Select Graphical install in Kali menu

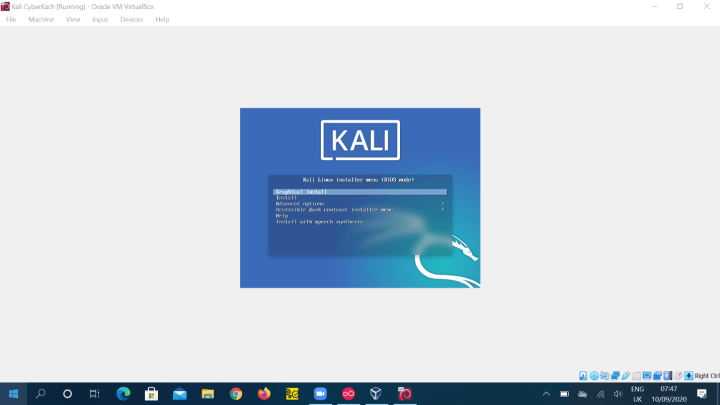point(360,191)
